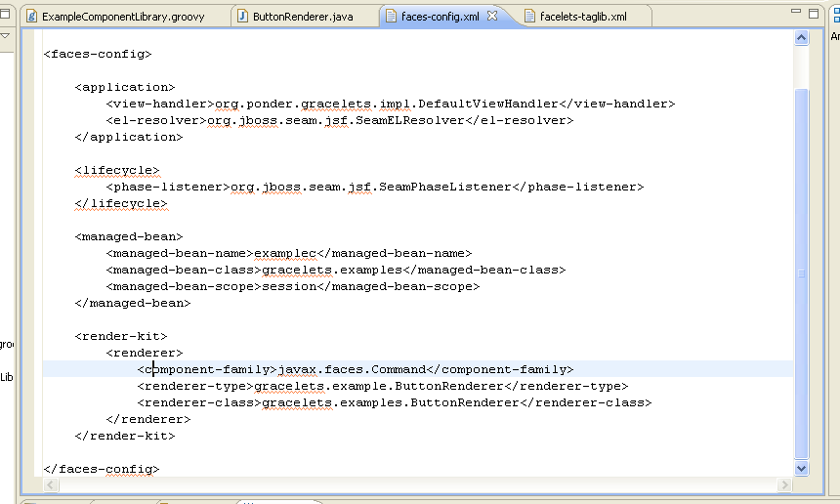Screen dimensions: 840x504
Task: Maximize the editor area
Action: 814,15
